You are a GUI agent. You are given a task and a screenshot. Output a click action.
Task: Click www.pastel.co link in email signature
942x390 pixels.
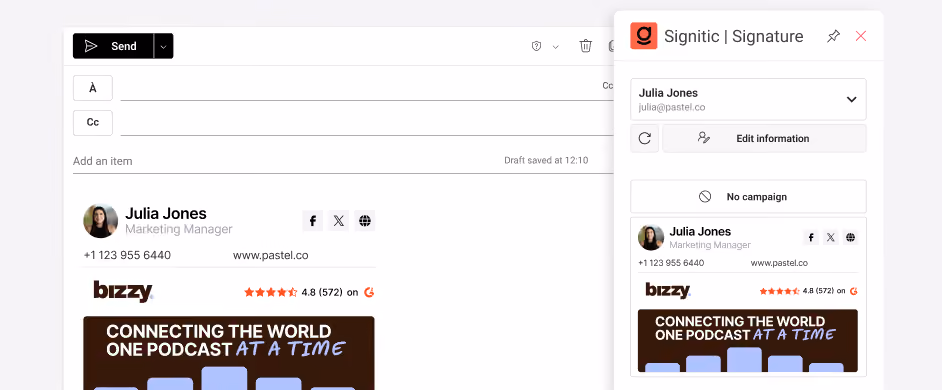(270, 255)
